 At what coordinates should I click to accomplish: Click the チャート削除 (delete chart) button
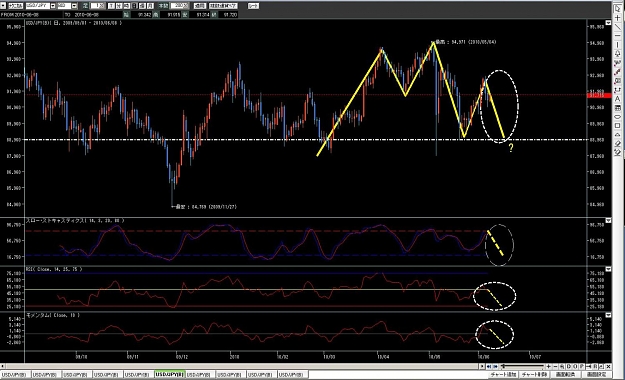(534, 375)
